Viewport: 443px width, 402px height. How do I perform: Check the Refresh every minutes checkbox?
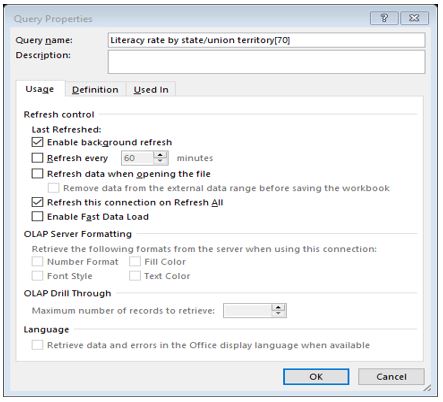pyautogui.click(x=37, y=158)
